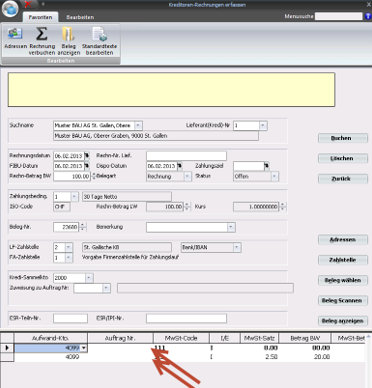
Task: Click the 20.00 Betrag cell
Action: coord(305,357)
